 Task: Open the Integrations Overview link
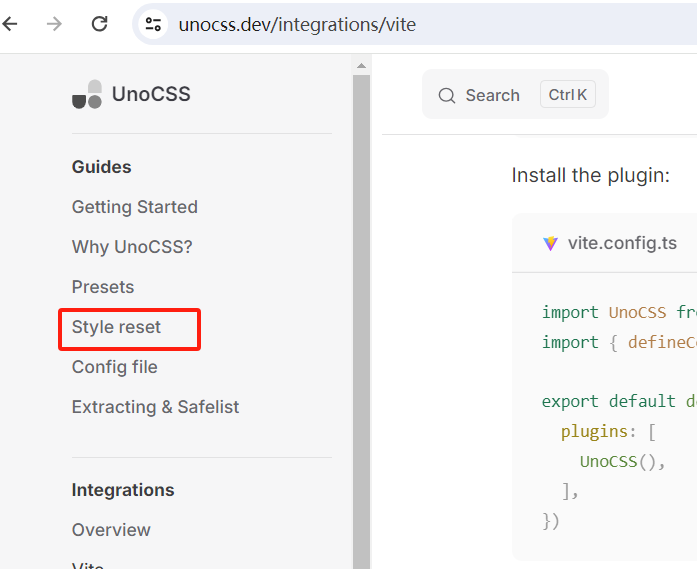[111, 530]
